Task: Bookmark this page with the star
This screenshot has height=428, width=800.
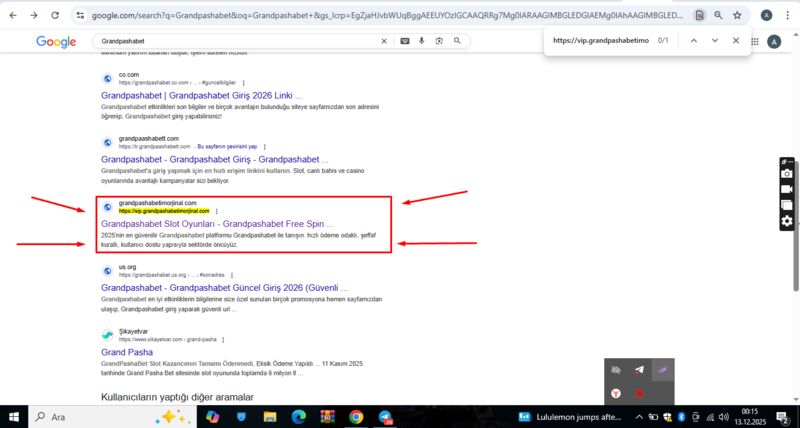Action: coord(737,15)
